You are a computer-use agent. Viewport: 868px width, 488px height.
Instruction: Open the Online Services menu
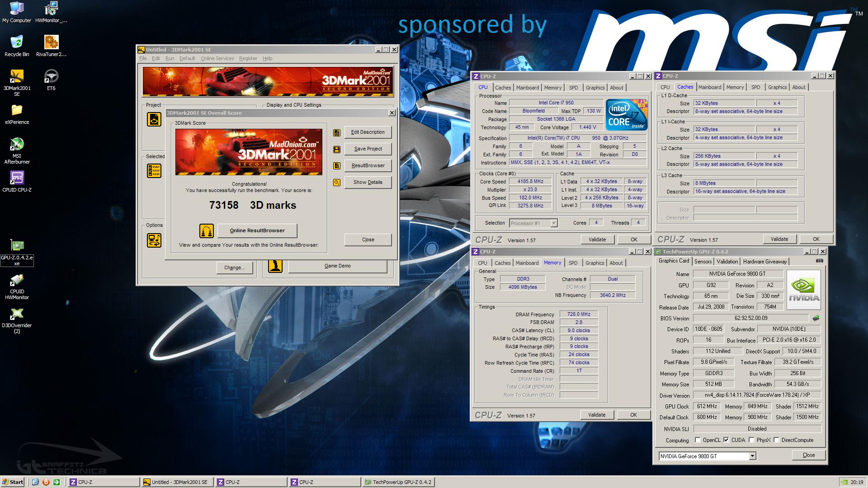point(217,58)
